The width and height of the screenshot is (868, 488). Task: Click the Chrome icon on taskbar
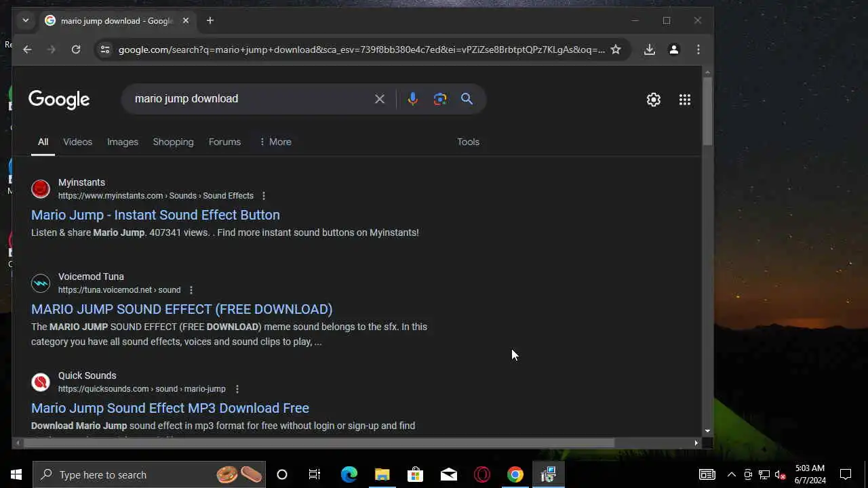515,474
